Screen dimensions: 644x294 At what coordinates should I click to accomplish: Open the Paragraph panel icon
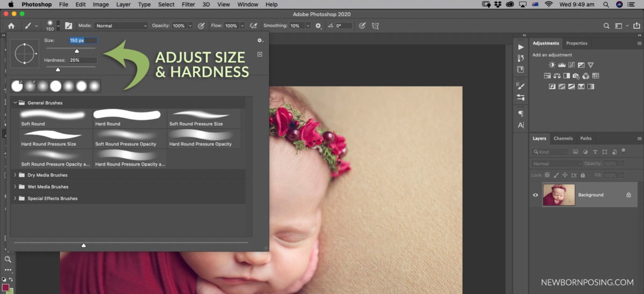click(x=521, y=113)
